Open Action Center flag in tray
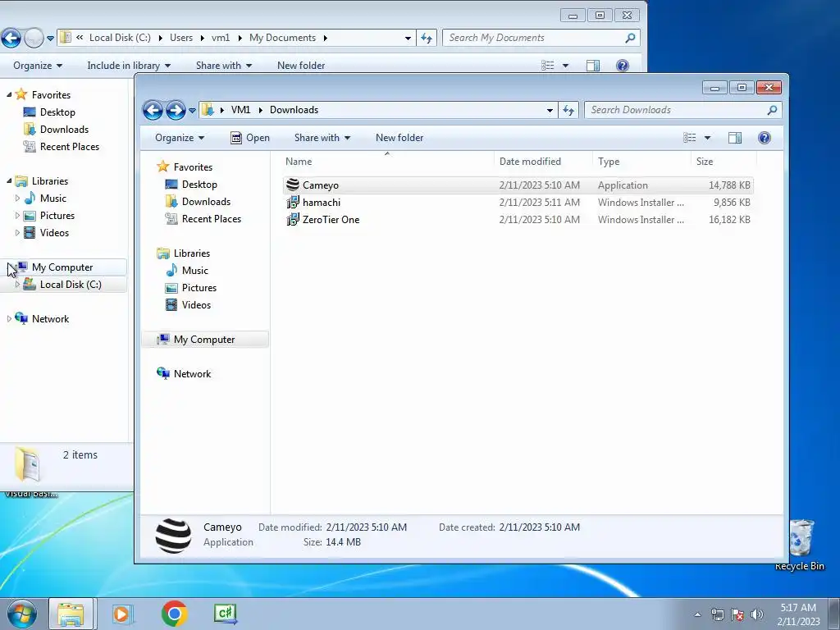 [737, 614]
